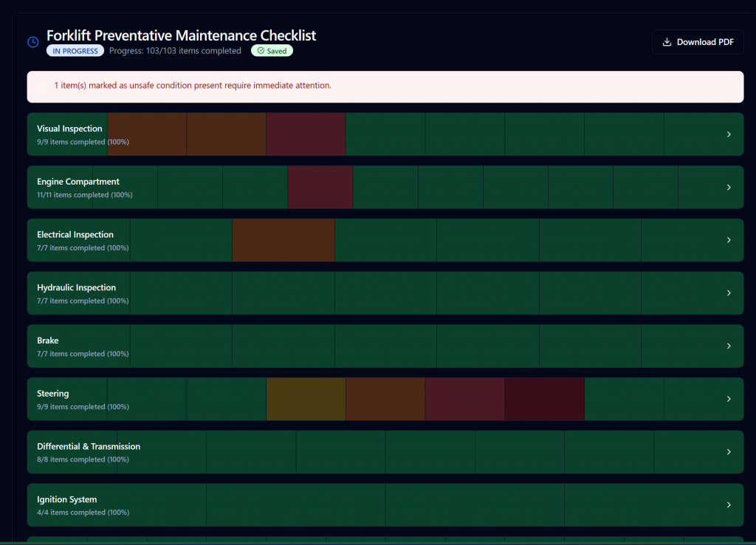Click the clock icon beside the checklist title
This screenshot has height=545, width=756.
click(33, 42)
